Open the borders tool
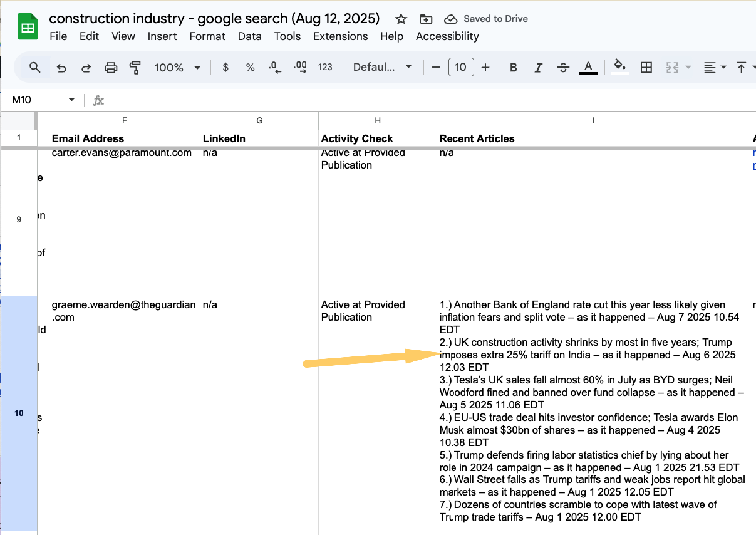 pyautogui.click(x=646, y=68)
